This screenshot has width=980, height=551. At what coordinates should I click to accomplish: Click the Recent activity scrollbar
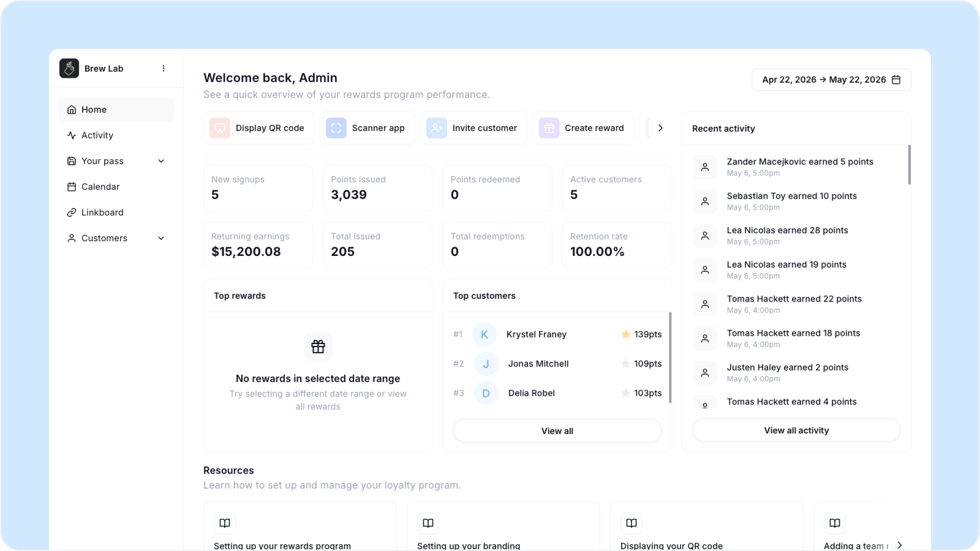click(x=909, y=165)
